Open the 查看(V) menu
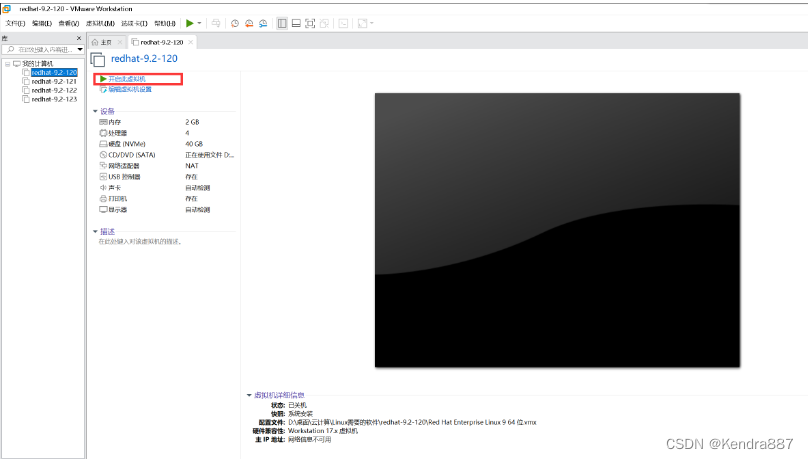This screenshot has width=808, height=459. tap(69, 23)
